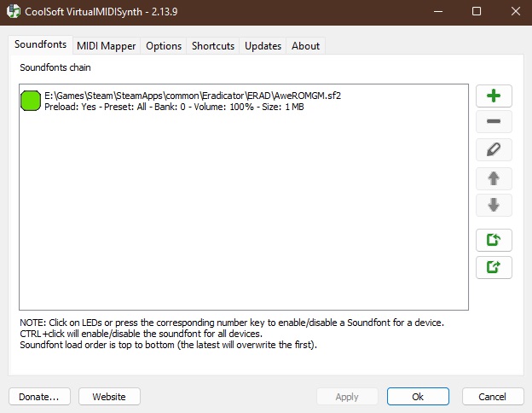The image size is (532, 413).
Task: Click the 'CTRL+click will enable/disable' note line
Action: click(x=142, y=334)
